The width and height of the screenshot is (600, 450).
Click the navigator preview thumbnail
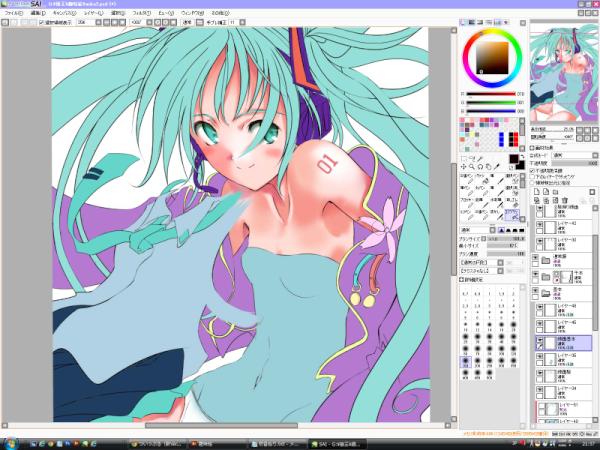tap(564, 74)
